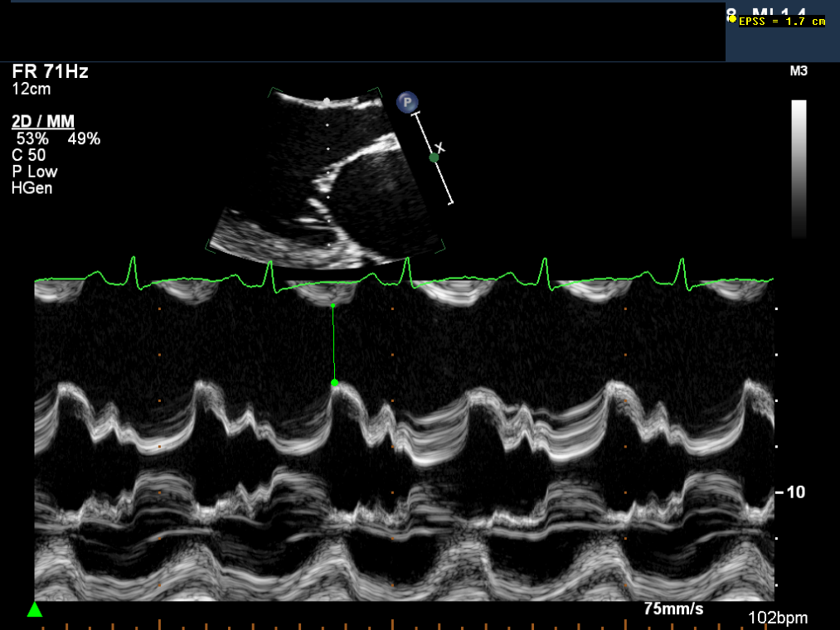This screenshot has height=630, width=840.
Task: Select the C 50 compression setting
Action: click(29, 155)
